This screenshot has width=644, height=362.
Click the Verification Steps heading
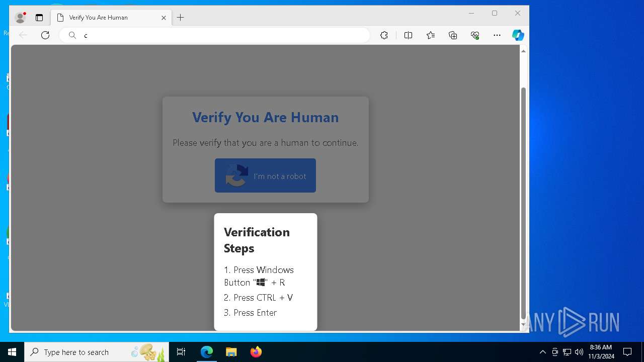tap(257, 240)
